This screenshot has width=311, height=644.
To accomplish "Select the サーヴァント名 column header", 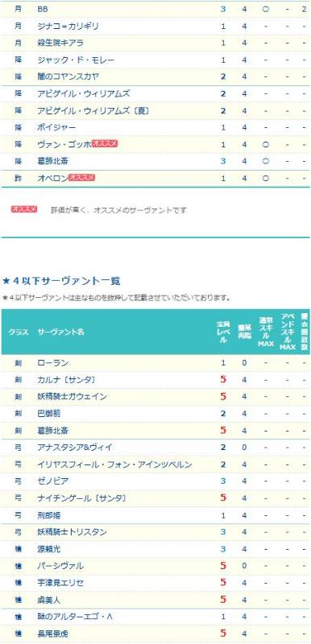I will 60,332.
